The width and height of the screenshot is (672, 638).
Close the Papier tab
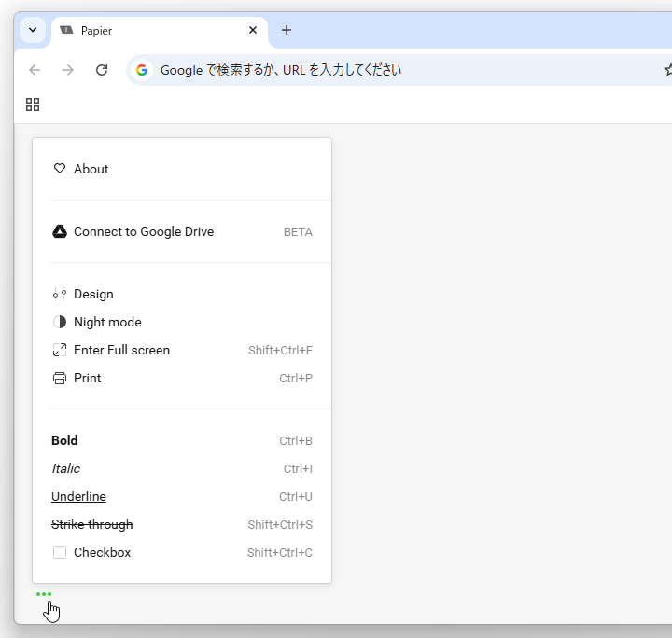(253, 30)
